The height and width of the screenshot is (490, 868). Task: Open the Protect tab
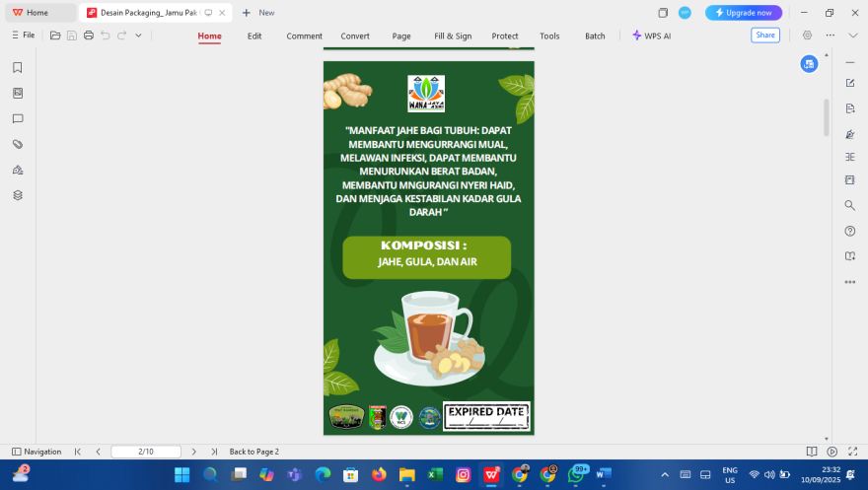click(505, 36)
